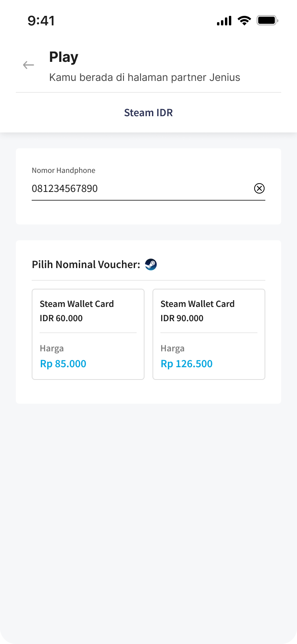Tap the Wi-Fi status icon
The image size is (297, 644).
pos(244,21)
